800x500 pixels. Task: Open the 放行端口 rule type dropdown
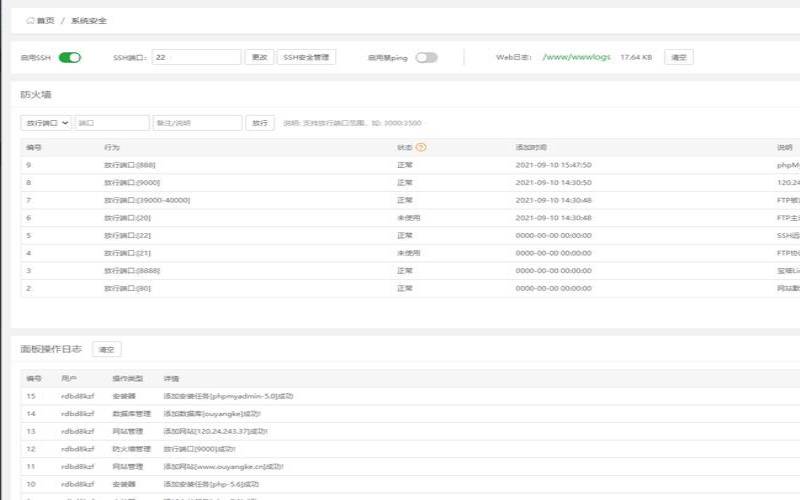tap(46, 123)
